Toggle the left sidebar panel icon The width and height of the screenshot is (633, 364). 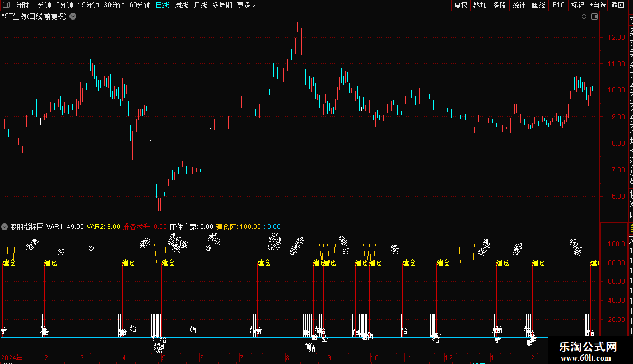tap(6, 5)
